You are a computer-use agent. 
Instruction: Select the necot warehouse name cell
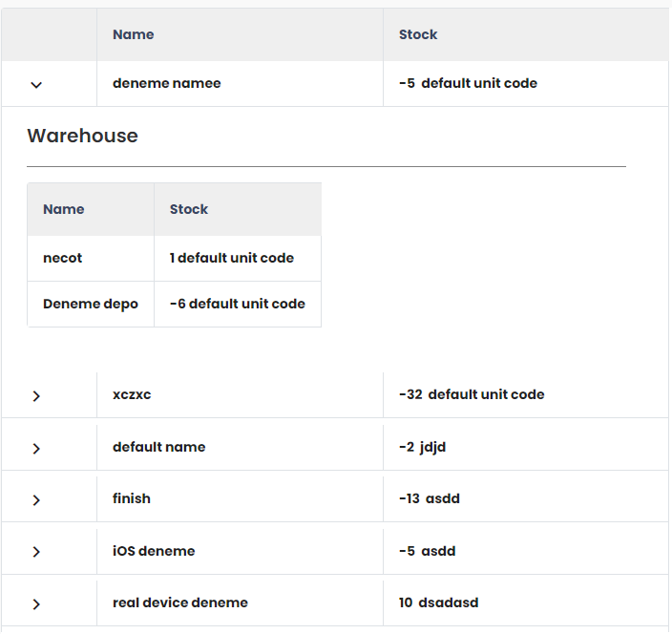[64, 258]
